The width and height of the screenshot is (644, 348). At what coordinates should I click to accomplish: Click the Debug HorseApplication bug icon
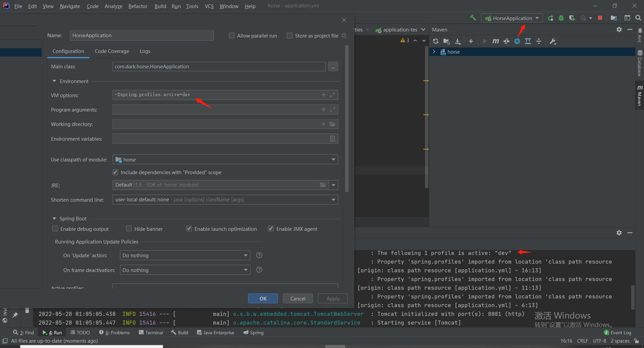561,18
